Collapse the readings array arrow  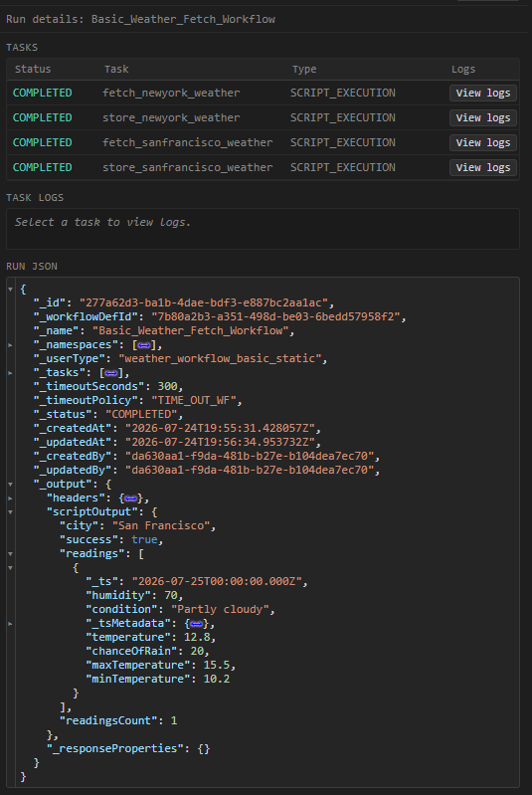coord(10,553)
